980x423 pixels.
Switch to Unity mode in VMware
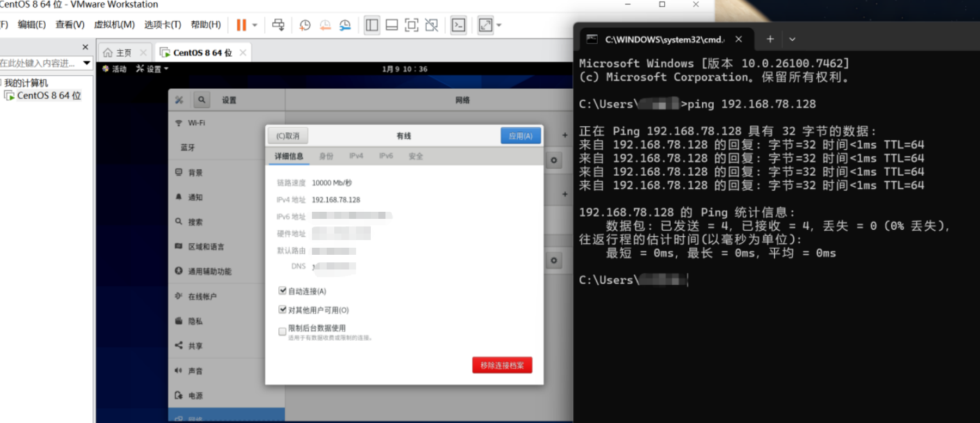(432, 25)
